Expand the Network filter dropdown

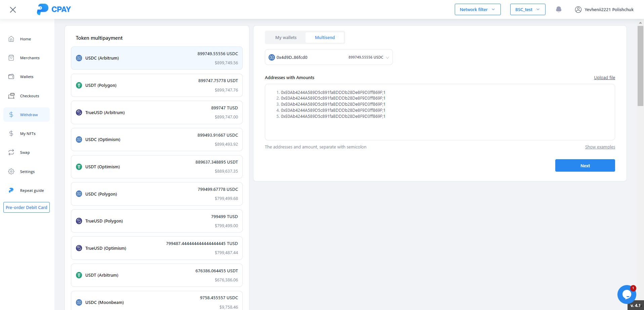click(477, 9)
